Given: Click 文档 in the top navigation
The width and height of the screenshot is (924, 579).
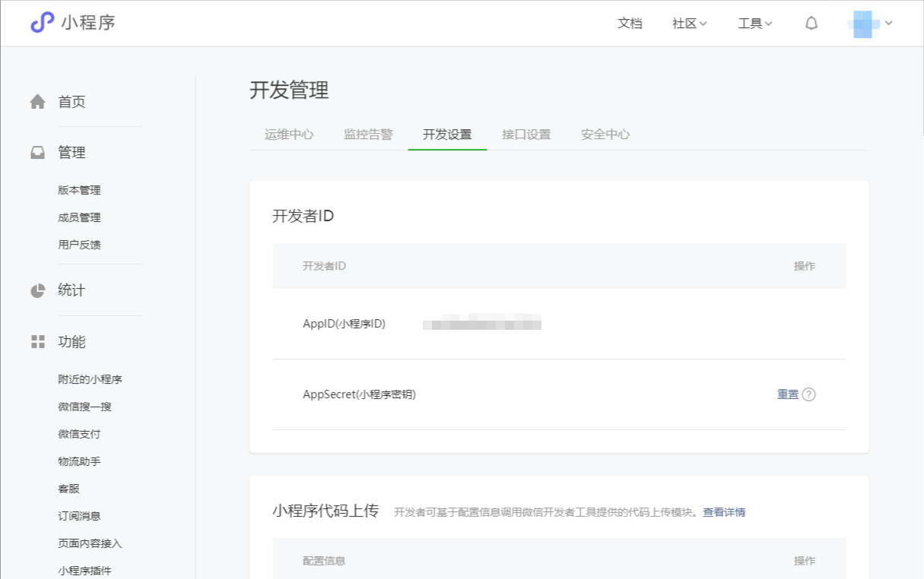Looking at the screenshot, I should tap(630, 23).
